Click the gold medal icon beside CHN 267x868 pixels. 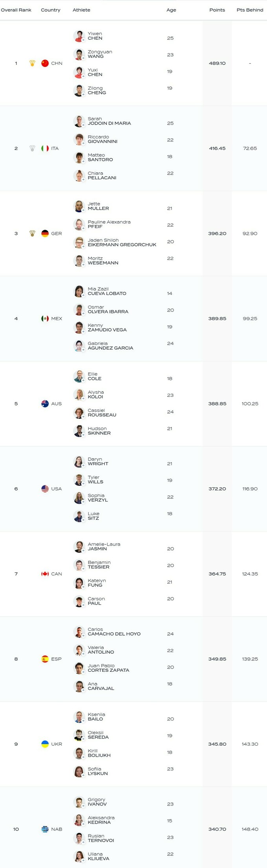33,63
